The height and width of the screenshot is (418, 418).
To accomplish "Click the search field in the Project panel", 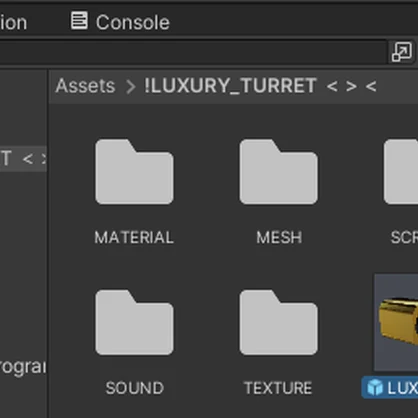I will [193, 52].
